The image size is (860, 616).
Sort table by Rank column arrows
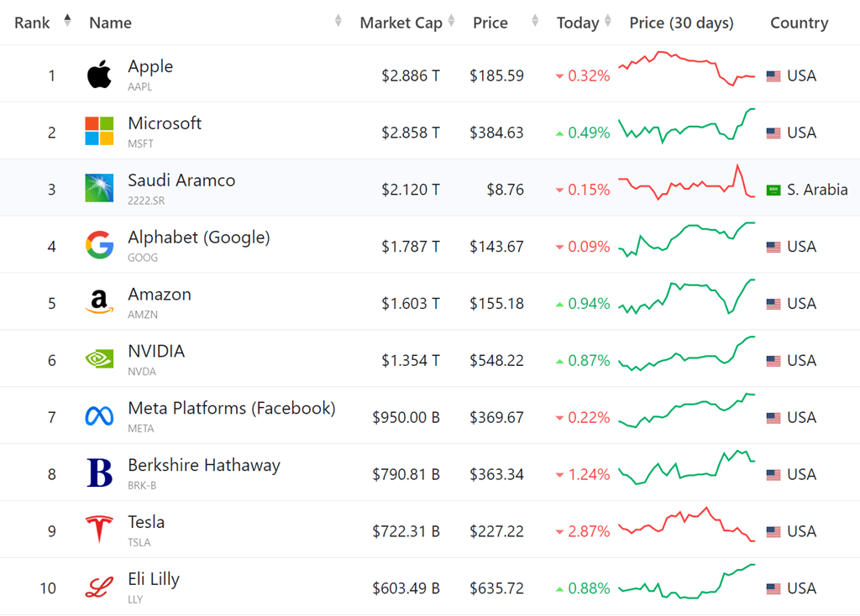(67, 21)
